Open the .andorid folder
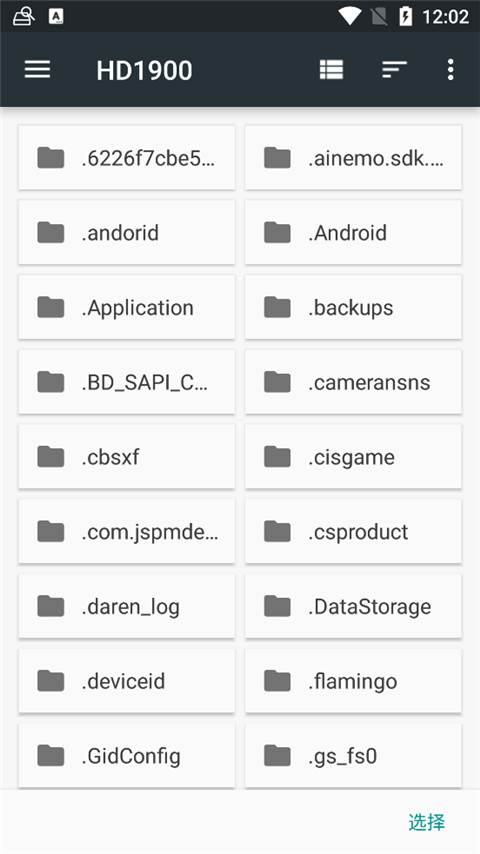Viewport: 480px width, 854px height. click(x=127, y=233)
